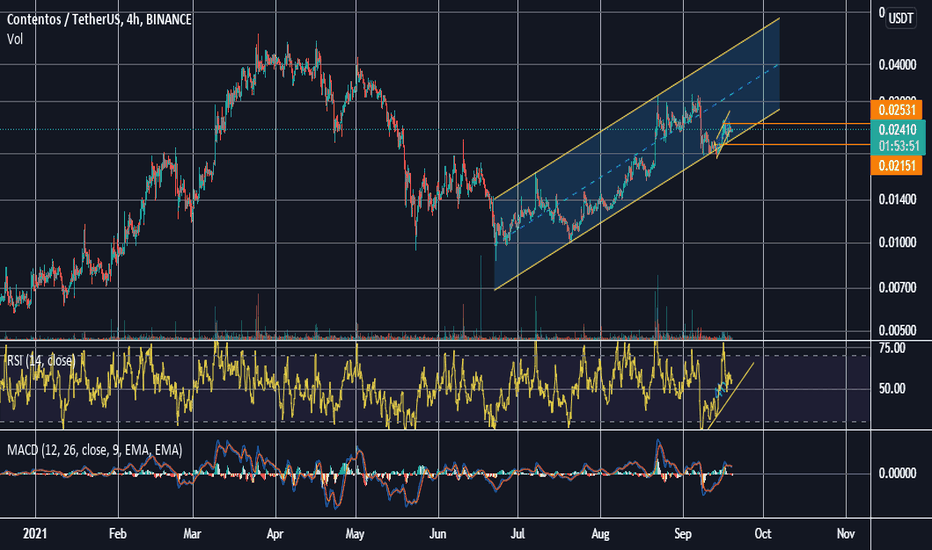Image resolution: width=932 pixels, height=550 pixels.
Task: Open the MACD (12, 26, close, 9, EMA, EMA) legend
Action: 95,450
